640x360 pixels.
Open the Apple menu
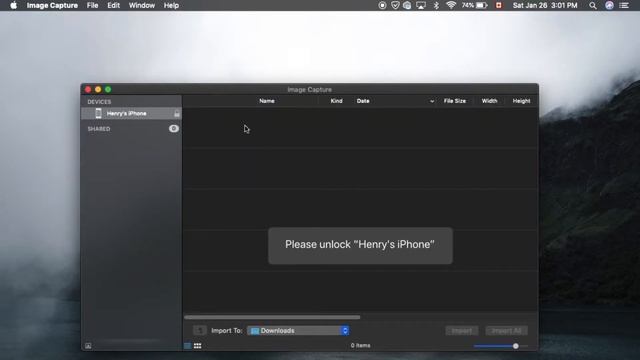point(13,5)
